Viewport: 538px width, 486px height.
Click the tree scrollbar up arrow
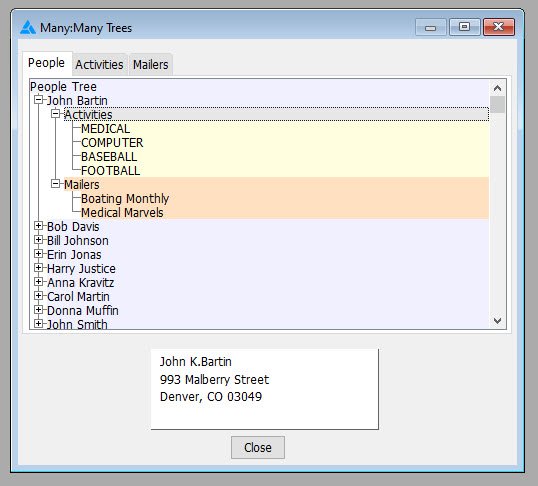click(x=497, y=88)
